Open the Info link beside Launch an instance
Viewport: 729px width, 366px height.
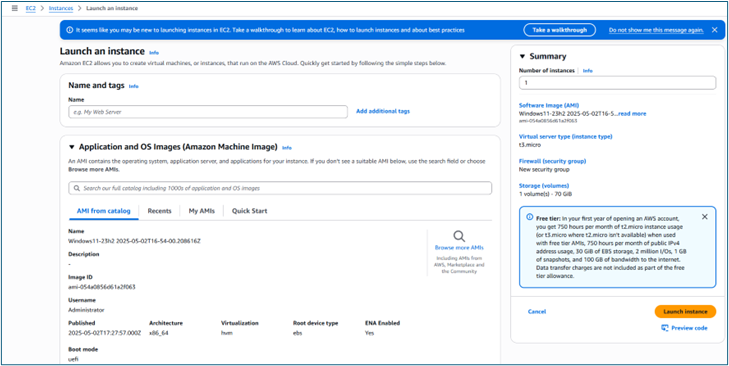(x=153, y=53)
